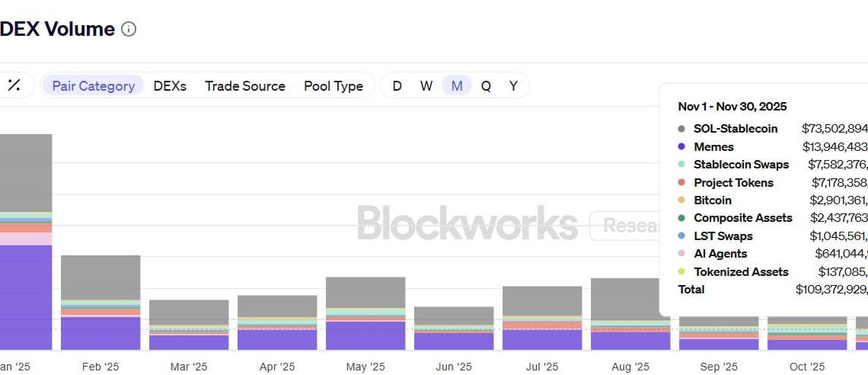Image resolution: width=868 pixels, height=375 pixels.
Task: Open the Trade Source breakdown
Action: tap(245, 86)
